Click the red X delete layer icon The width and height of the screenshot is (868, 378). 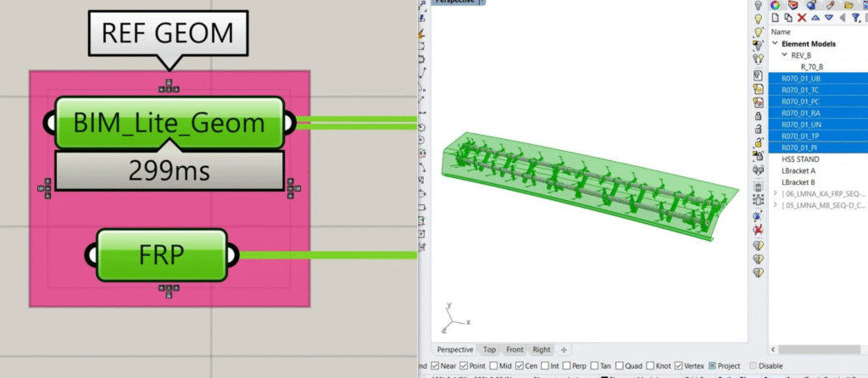pos(801,18)
